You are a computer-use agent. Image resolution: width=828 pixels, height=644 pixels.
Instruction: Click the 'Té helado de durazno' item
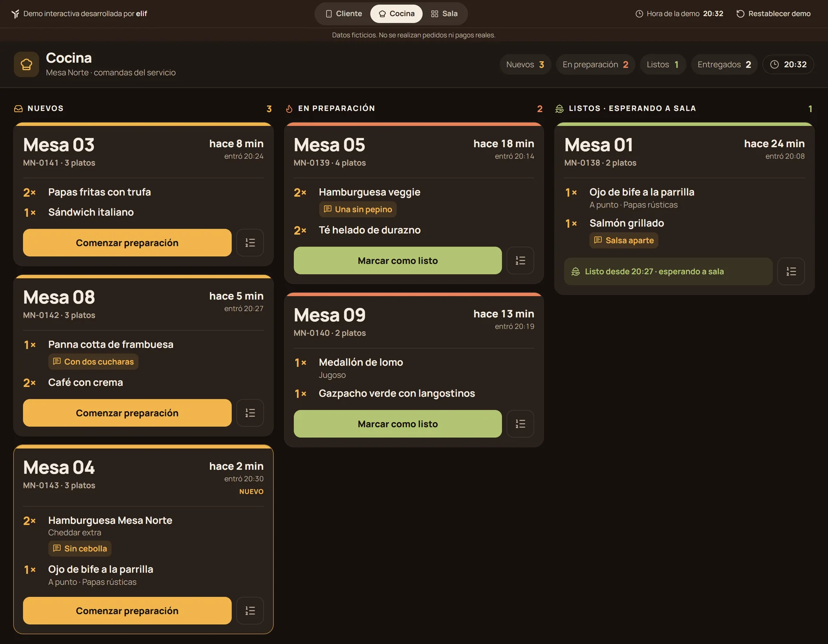click(370, 230)
